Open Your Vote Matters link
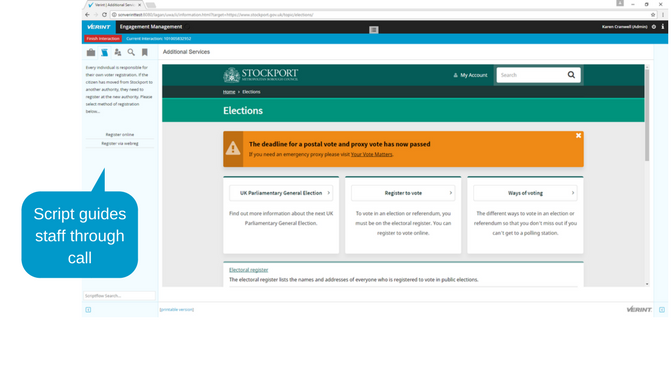The image size is (672, 372). pyautogui.click(x=371, y=154)
